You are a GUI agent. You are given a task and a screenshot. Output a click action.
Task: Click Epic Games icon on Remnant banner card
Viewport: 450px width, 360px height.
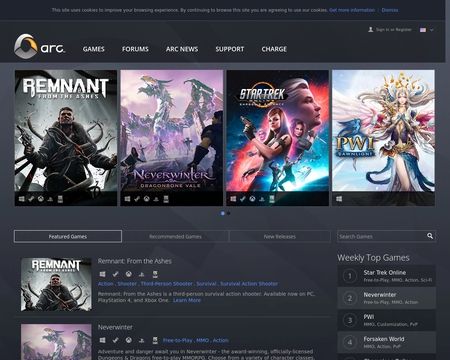[x=60, y=199]
